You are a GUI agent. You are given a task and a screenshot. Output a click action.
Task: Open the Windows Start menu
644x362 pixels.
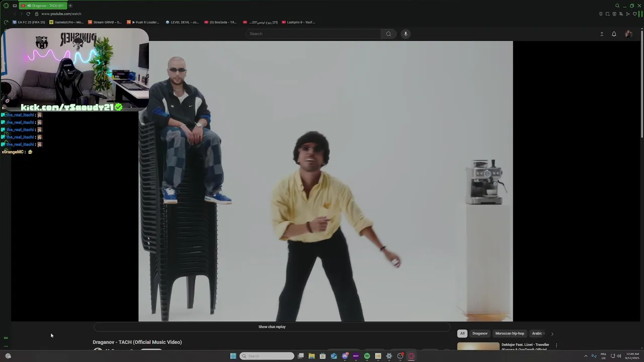pos(233,356)
